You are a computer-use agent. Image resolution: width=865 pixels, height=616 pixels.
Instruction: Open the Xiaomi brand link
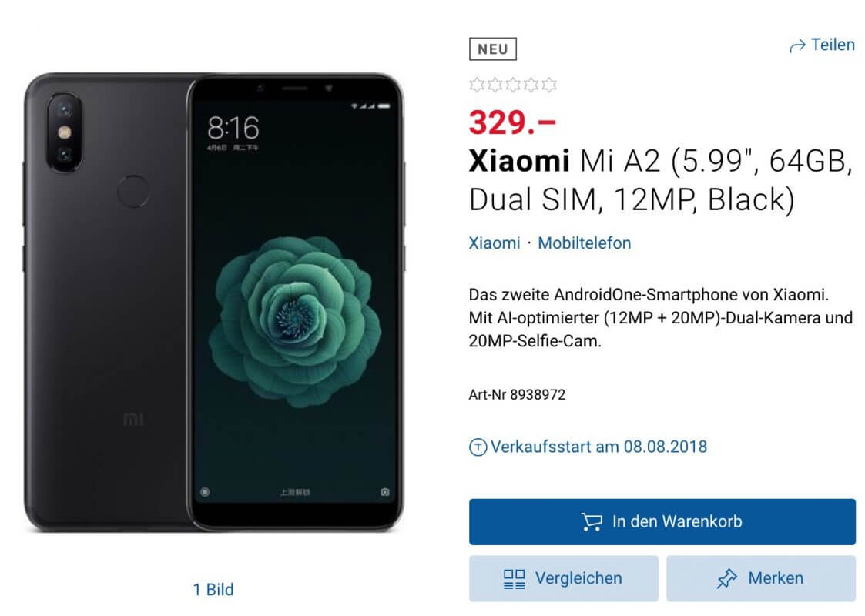[x=495, y=243]
